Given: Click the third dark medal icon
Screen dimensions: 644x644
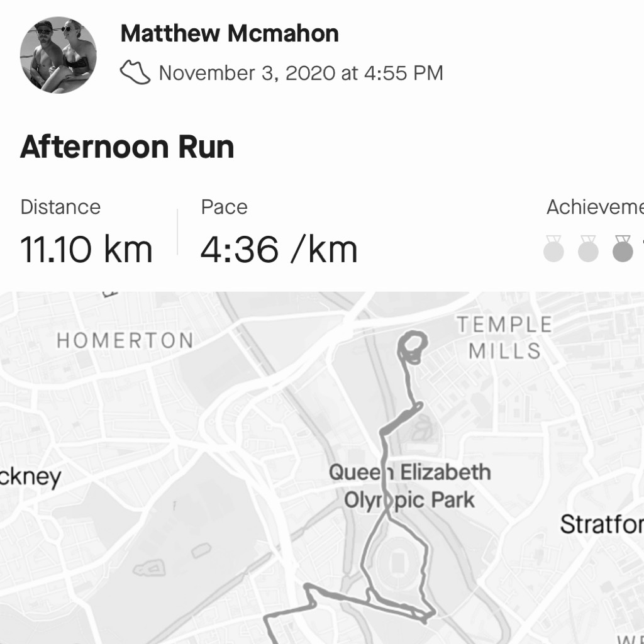Looking at the screenshot, I should click(622, 248).
